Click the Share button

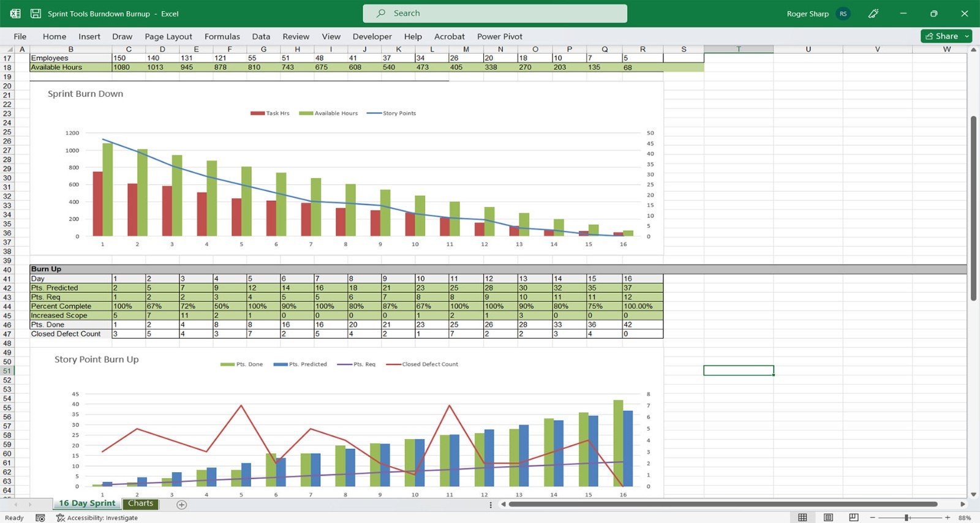tap(942, 36)
